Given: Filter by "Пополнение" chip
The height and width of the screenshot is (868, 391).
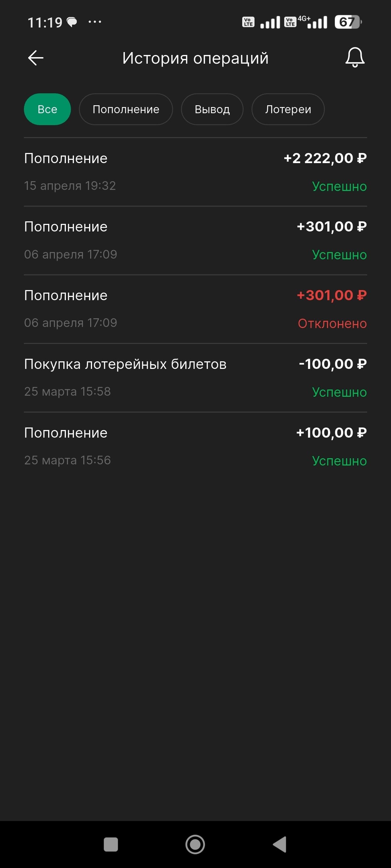Looking at the screenshot, I should (126, 109).
